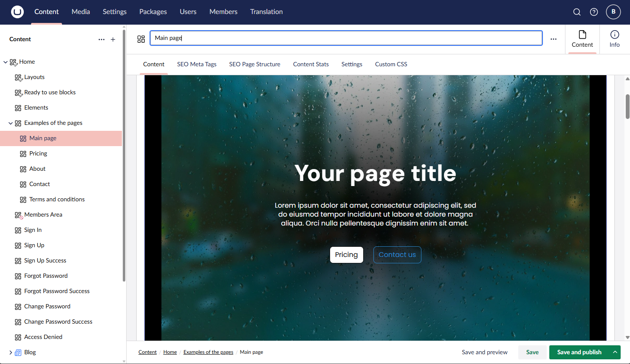Open the Content section in top bar
Viewport: 630px width, 364px height.
pos(47,12)
